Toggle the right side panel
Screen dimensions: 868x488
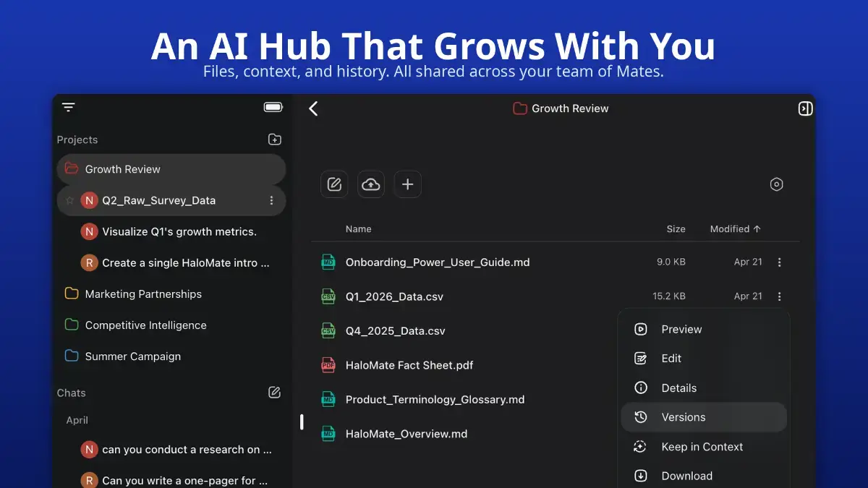805,108
